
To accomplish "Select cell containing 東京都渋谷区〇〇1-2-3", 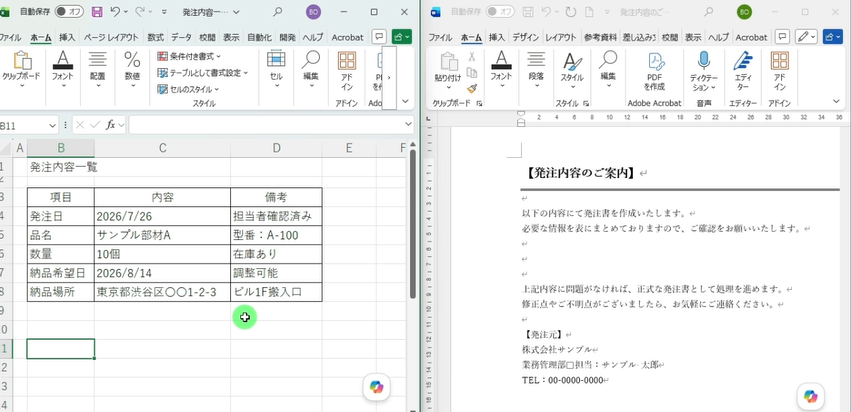I will point(162,292).
